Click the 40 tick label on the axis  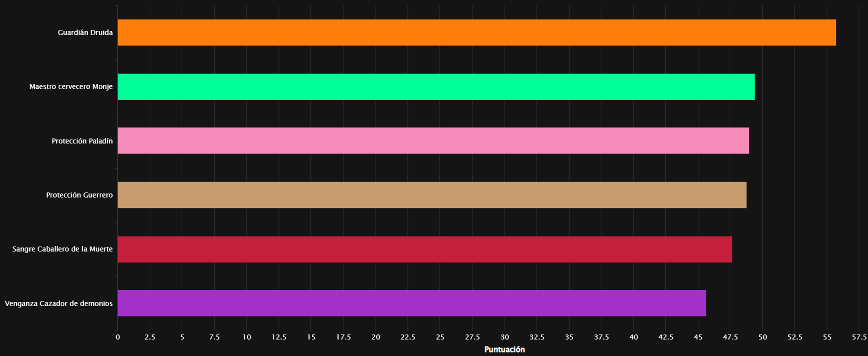[x=634, y=337]
